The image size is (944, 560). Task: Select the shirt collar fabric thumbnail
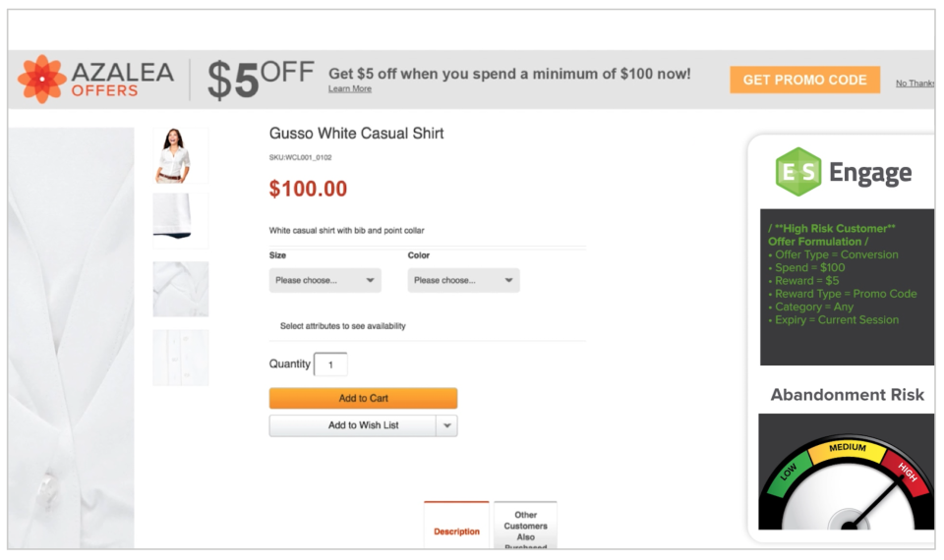click(x=180, y=289)
